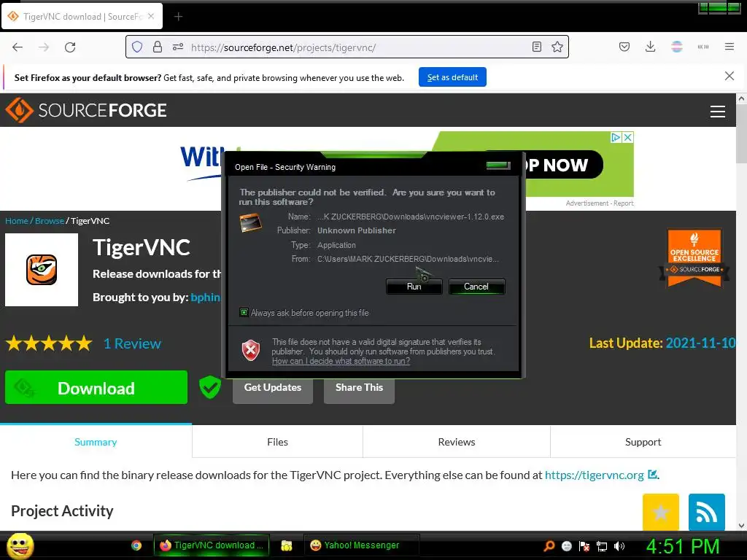Click the SourceForge logo
The width and height of the screenshot is (747, 560).
click(x=86, y=110)
